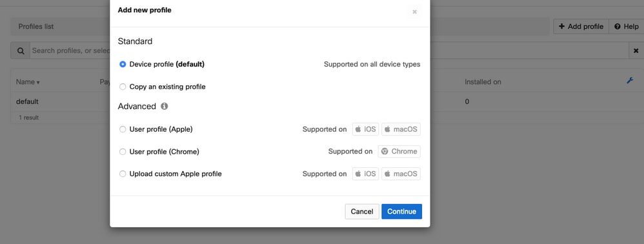The image size is (644, 244).
Task: Close the Add new profile dialog
Action: point(414,12)
